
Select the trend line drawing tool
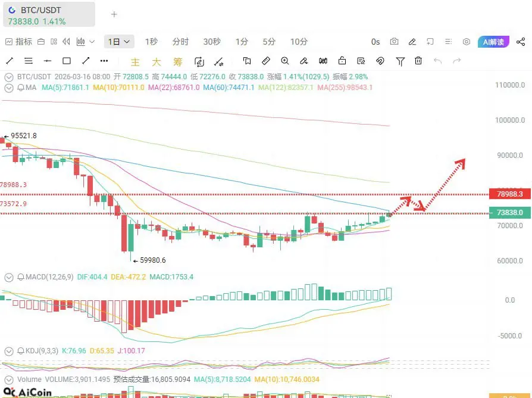(10, 61)
